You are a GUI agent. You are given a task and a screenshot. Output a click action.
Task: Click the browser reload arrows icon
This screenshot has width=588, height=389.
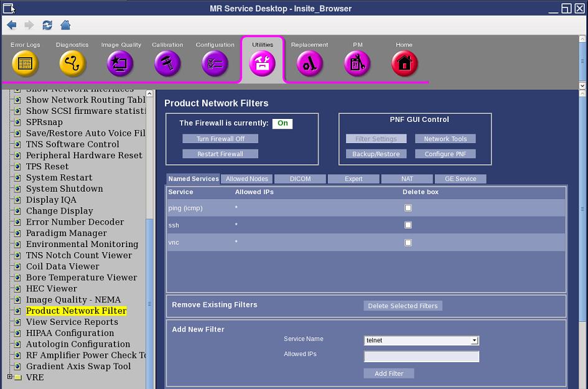47,25
